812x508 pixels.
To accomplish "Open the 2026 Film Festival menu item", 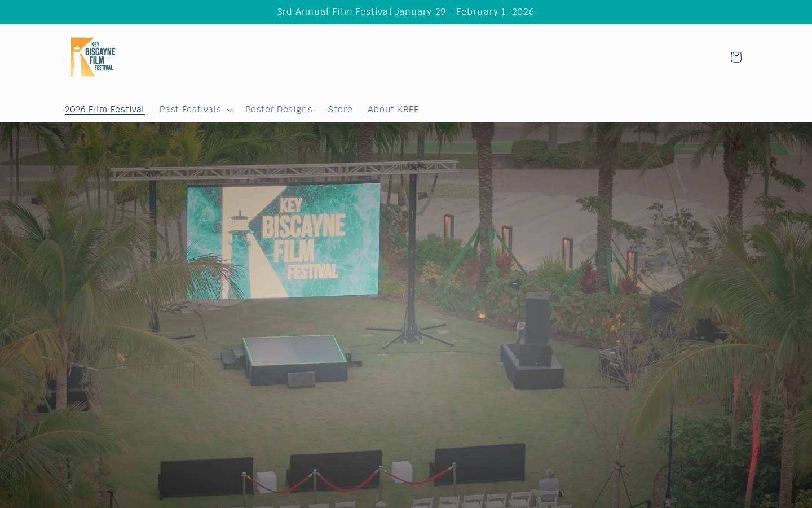I will [104, 110].
